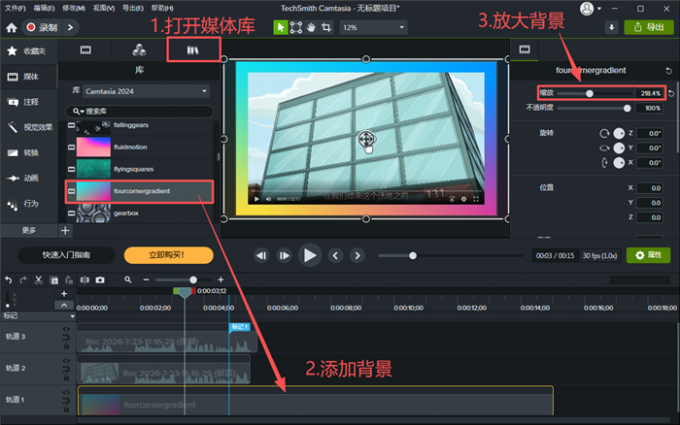Click the large play button
This screenshot has height=425, width=680.
pos(310,255)
